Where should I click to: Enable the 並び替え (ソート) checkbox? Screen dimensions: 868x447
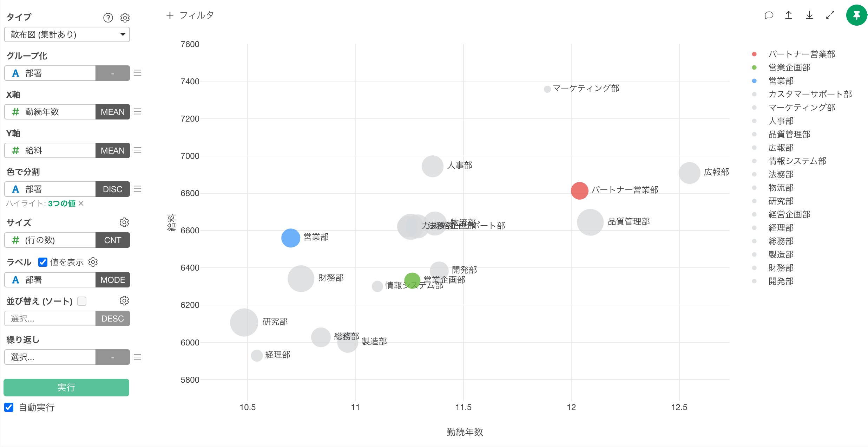[x=82, y=301]
